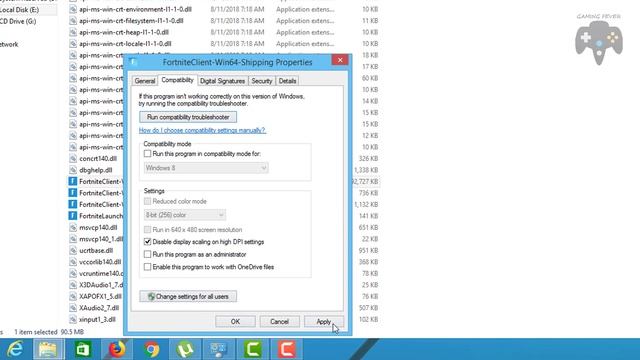Open Firefox from the taskbar
Image resolution: width=640 pixels, height=360 pixels.
pos(117,349)
